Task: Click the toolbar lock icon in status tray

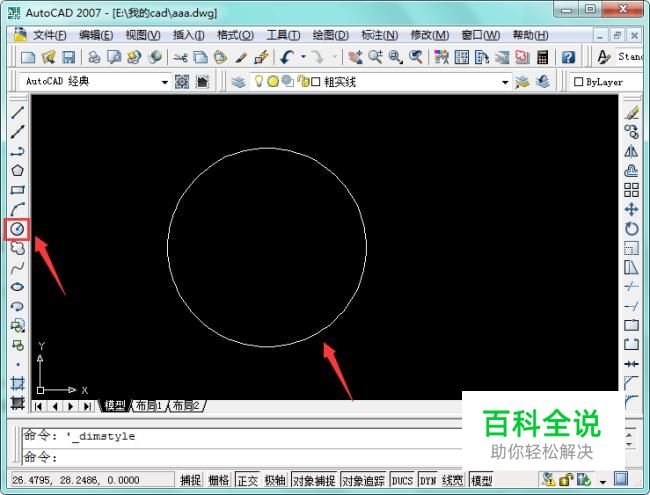Action: pyautogui.click(x=566, y=480)
